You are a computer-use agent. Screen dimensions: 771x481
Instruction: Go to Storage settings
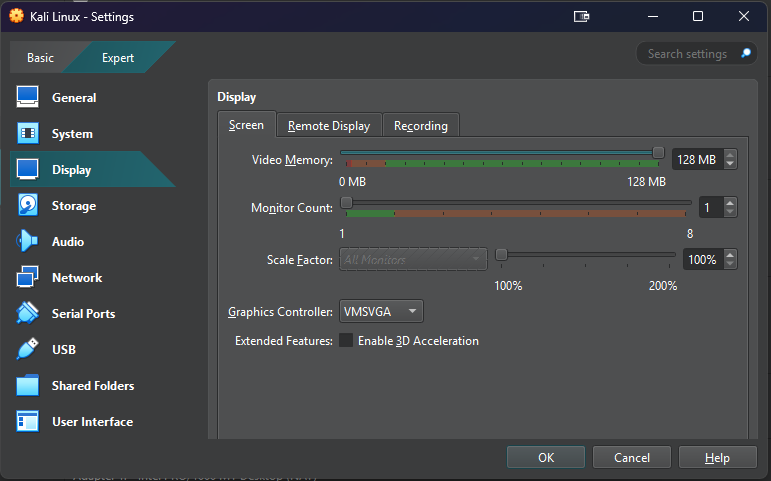point(74,206)
